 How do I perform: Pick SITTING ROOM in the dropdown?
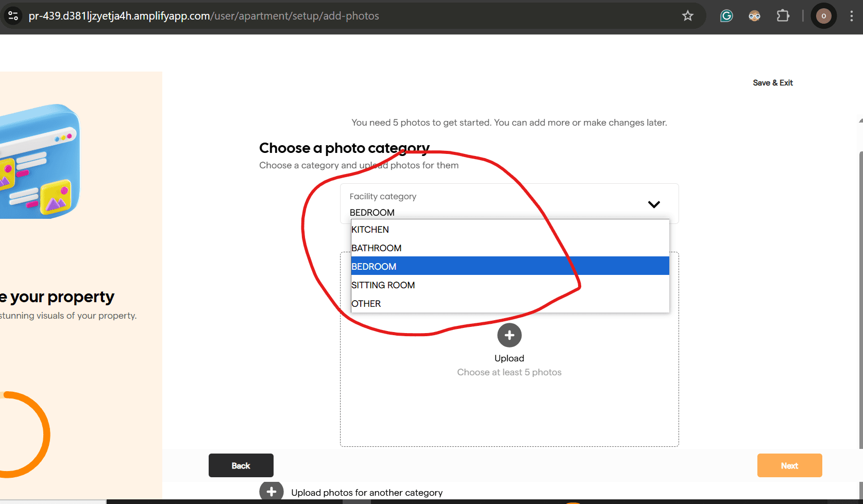pyautogui.click(x=510, y=285)
